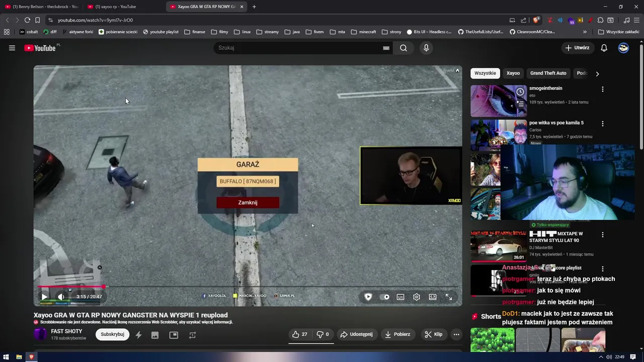Expand the minecraft bookmarks folder
The image size is (644, 362).
[x=363, y=32]
